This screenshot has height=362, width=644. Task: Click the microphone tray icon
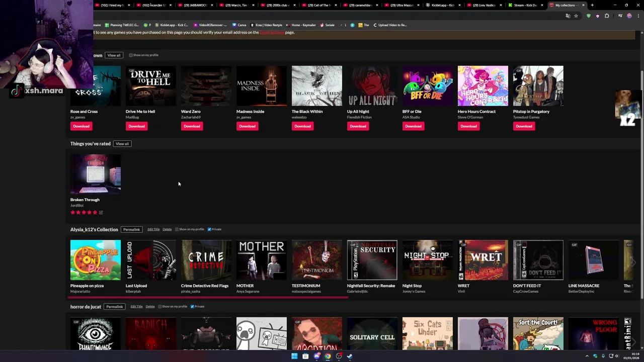coord(603,356)
